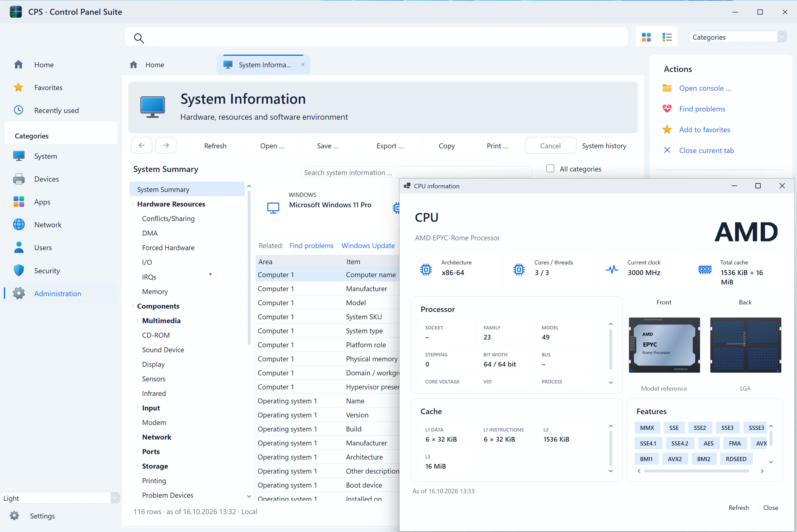Click the Back CPU LGA thumbnail
The width and height of the screenshot is (797, 532).
pyautogui.click(x=745, y=345)
